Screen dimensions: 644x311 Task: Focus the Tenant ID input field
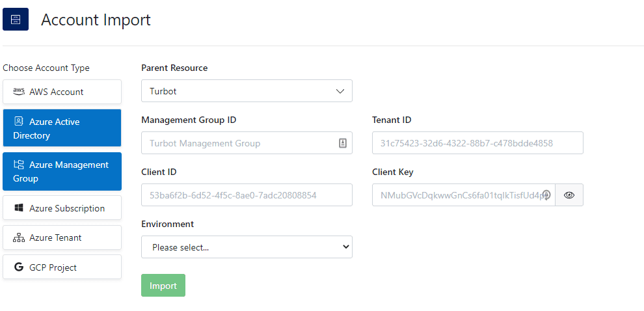477,143
